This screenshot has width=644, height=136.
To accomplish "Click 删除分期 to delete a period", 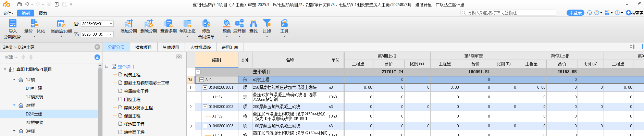I will pyautogui.click(x=149, y=26).
